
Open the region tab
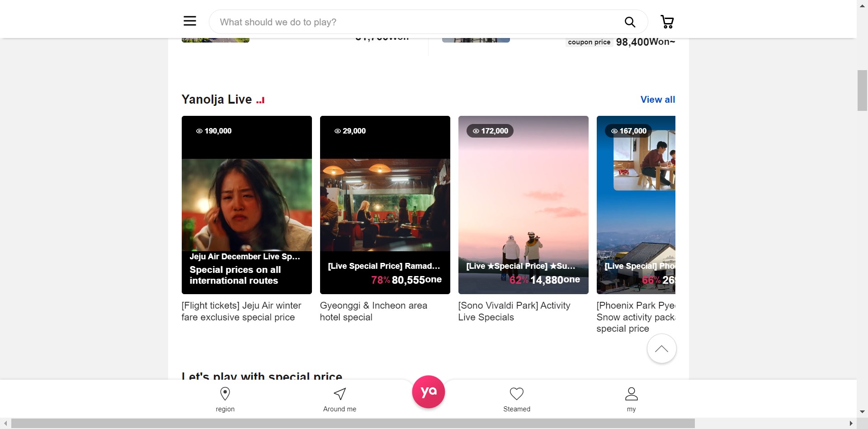point(225,399)
